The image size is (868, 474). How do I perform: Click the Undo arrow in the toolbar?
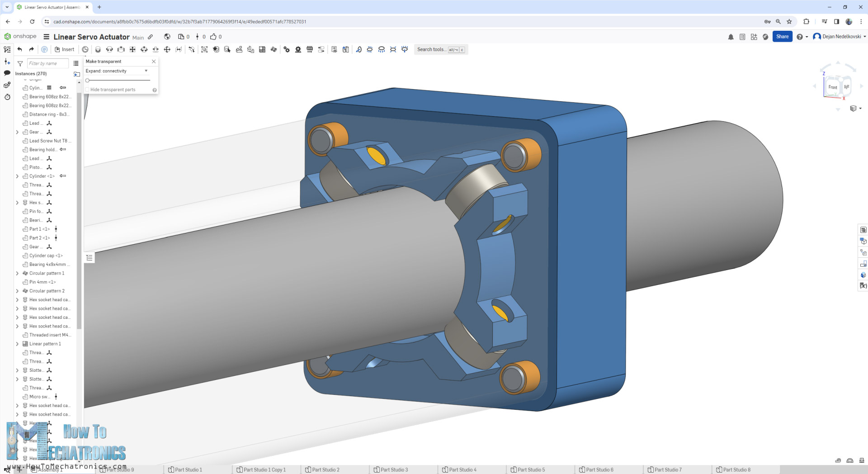coord(19,49)
